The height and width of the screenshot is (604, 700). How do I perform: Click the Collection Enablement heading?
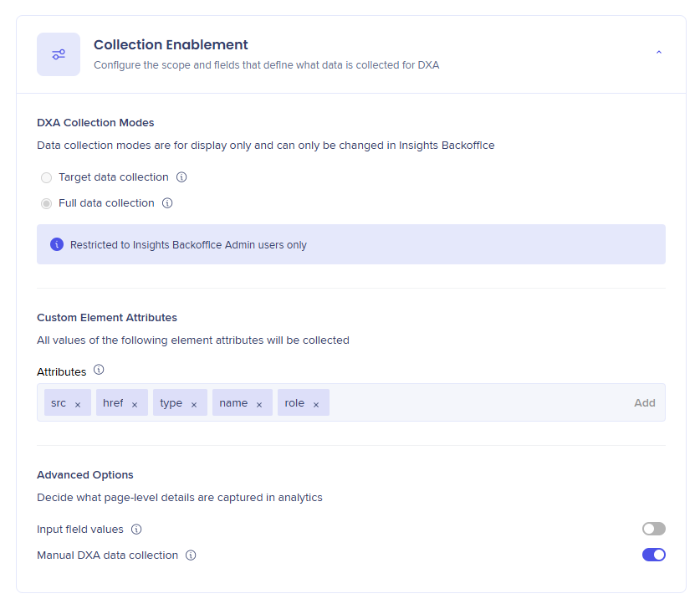pyautogui.click(x=171, y=45)
